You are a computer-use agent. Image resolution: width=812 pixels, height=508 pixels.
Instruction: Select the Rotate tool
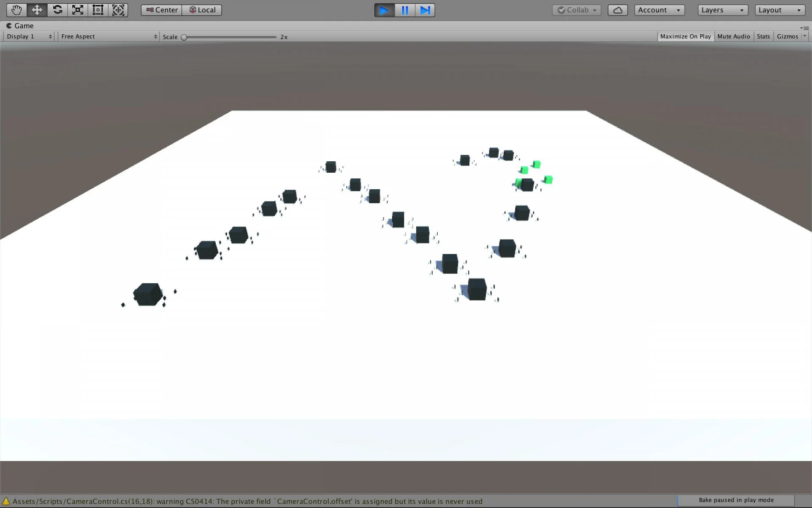coord(57,10)
